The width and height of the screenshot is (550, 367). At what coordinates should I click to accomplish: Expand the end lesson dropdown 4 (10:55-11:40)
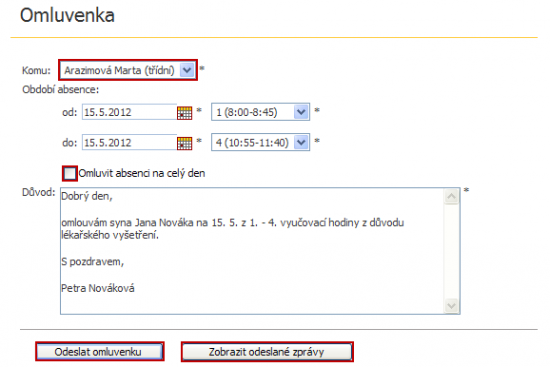tap(260, 142)
